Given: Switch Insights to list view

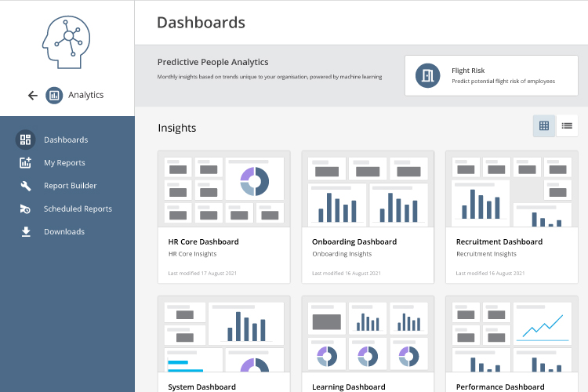Looking at the screenshot, I should click(567, 125).
